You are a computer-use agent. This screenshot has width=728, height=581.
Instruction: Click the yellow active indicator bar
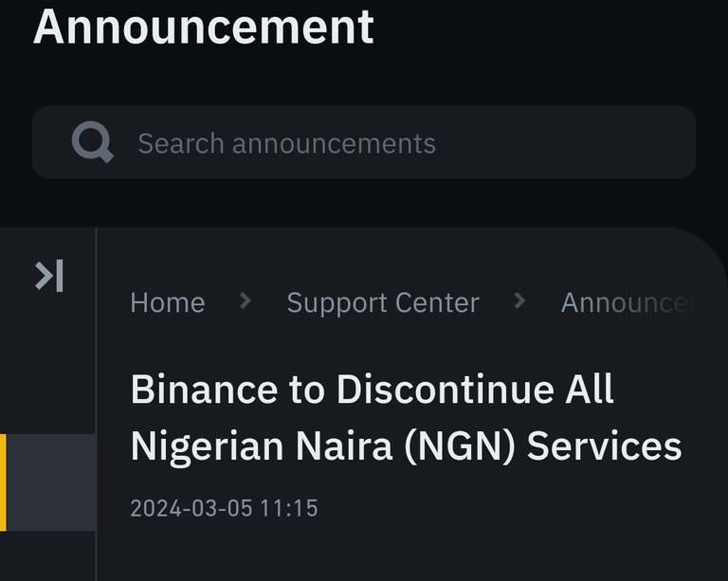(3, 482)
